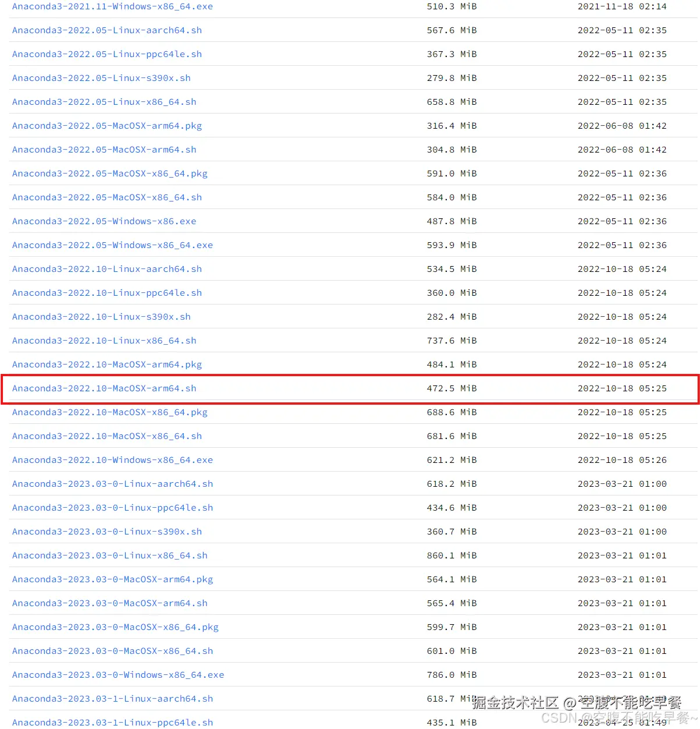This screenshot has width=700, height=729.
Task: Click Anaconda3-2022.10-MacOSX-arm64.pkg link
Action: pyautogui.click(x=107, y=364)
